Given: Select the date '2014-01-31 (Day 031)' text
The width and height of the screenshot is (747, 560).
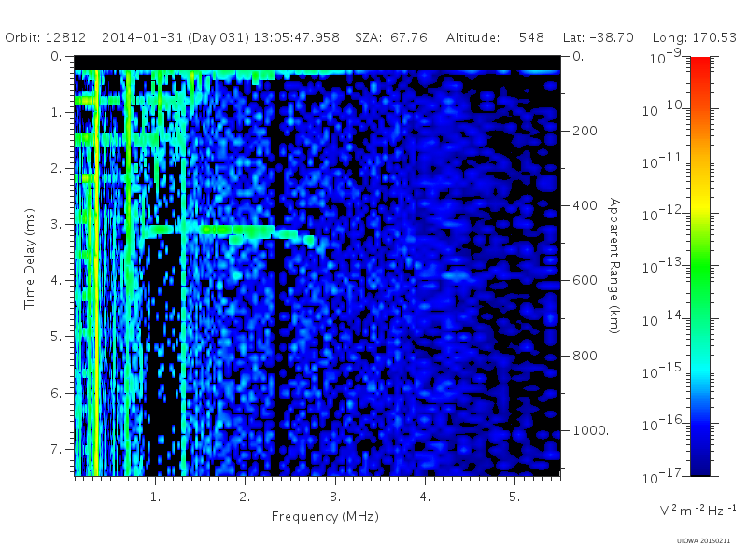Looking at the screenshot, I should 176,37.
